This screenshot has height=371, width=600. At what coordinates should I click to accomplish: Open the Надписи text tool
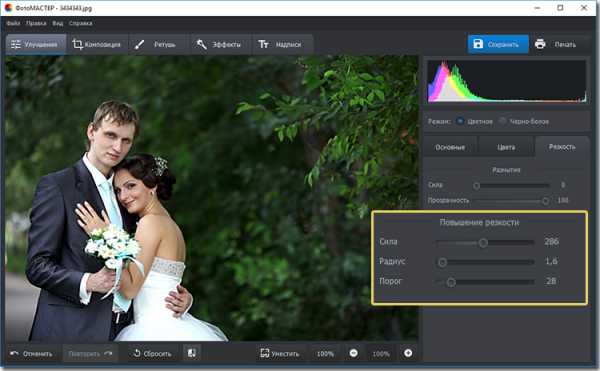[x=263, y=44]
